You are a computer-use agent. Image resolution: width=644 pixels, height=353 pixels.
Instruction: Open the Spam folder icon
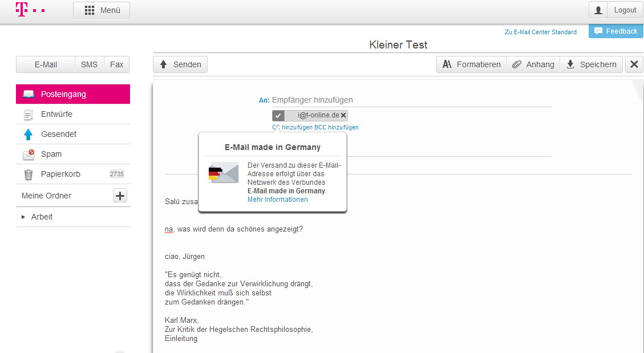click(x=28, y=153)
